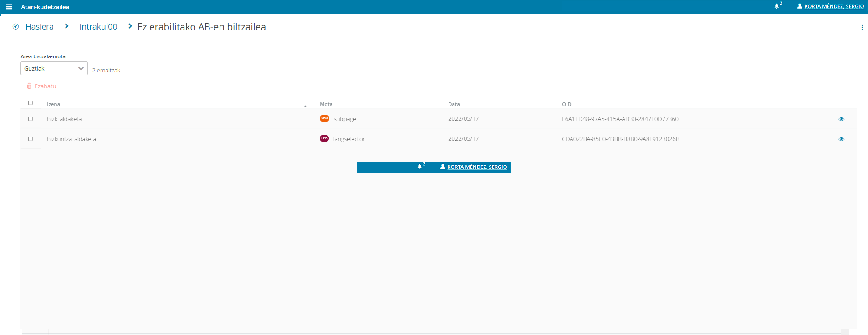Open the hamburger menu icon
The image size is (868, 335).
coord(9,7)
